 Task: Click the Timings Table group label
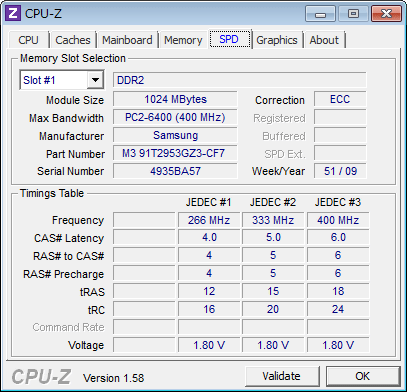pos(52,193)
